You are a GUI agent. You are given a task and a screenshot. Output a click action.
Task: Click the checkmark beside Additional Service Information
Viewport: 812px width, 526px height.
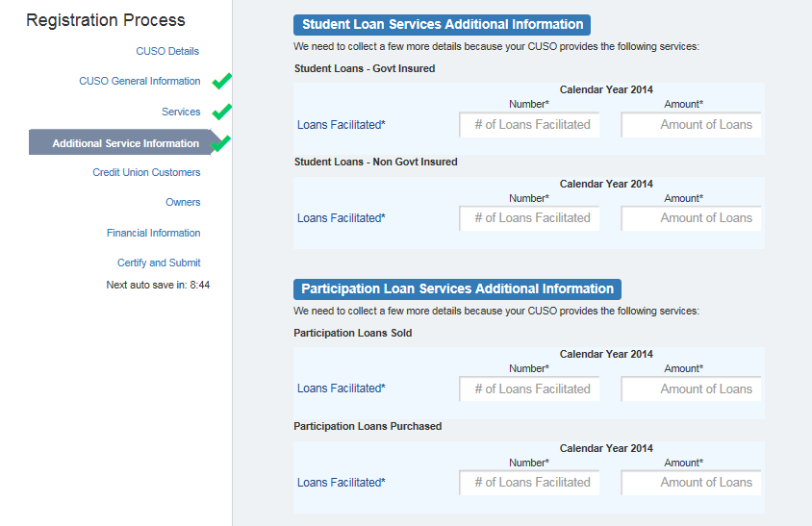pyautogui.click(x=221, y=143)
